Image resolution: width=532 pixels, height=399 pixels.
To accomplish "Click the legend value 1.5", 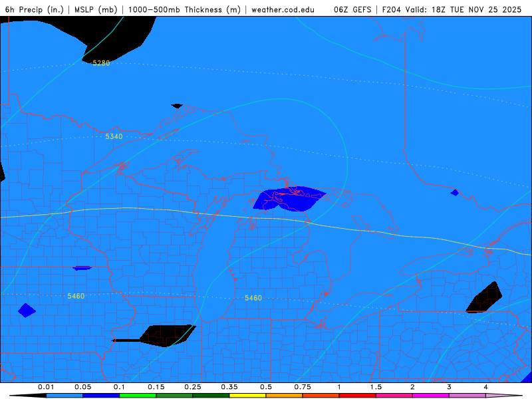I will (376, 387).
